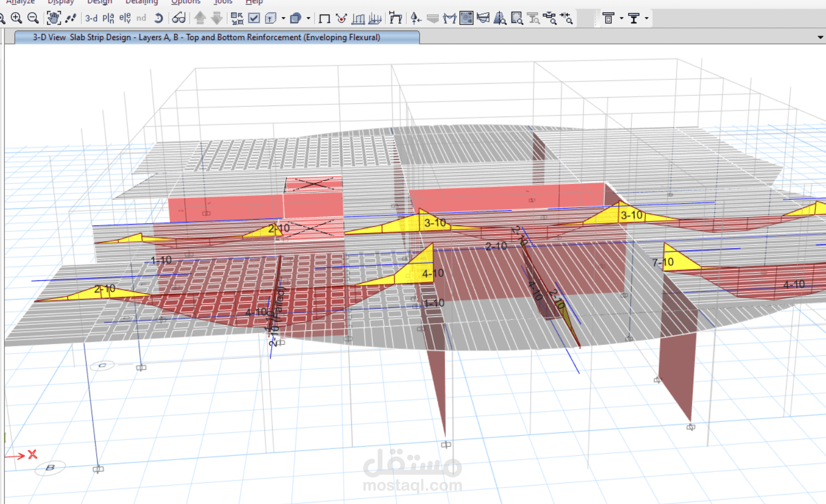Click the Object shrink toggle arrows icon
The image size is (826, 504).
click(x=237, y=18)
